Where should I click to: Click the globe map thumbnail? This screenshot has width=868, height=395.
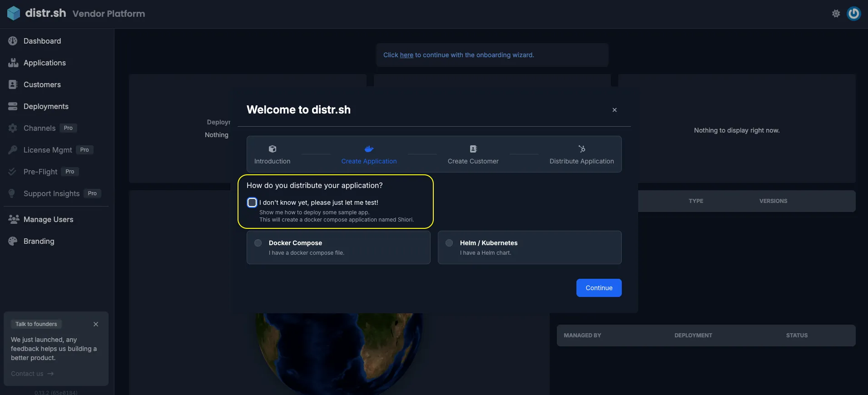[339, 354]
